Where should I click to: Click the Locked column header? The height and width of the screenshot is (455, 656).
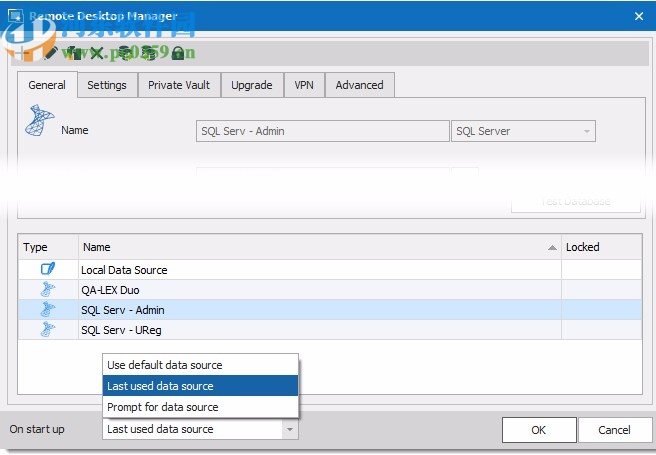tap(602, 247)
